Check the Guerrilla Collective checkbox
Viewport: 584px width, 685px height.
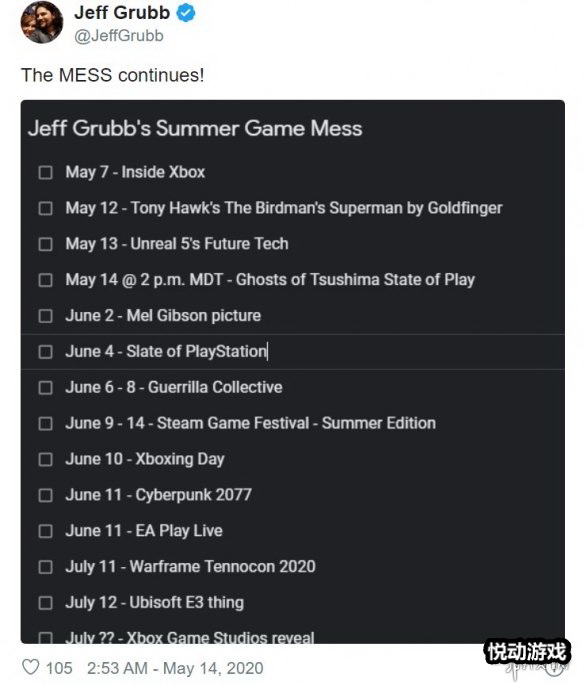45,387
